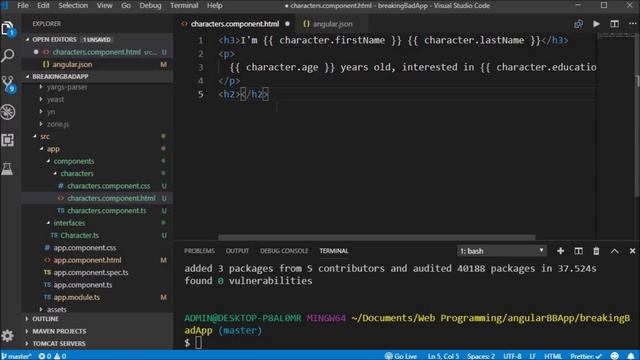Kill terminal with the trash icon
This screenshot has width=640, height=360.
596,251
